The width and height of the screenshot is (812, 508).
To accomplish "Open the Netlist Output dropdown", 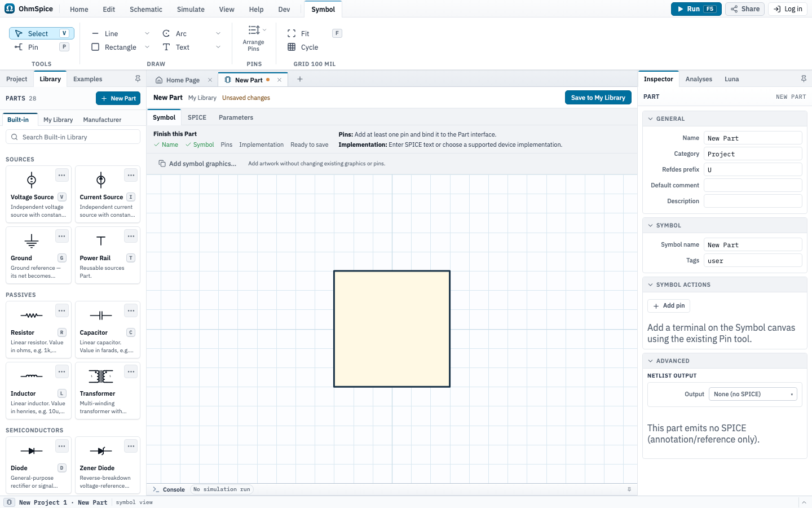I will (753, 395).
